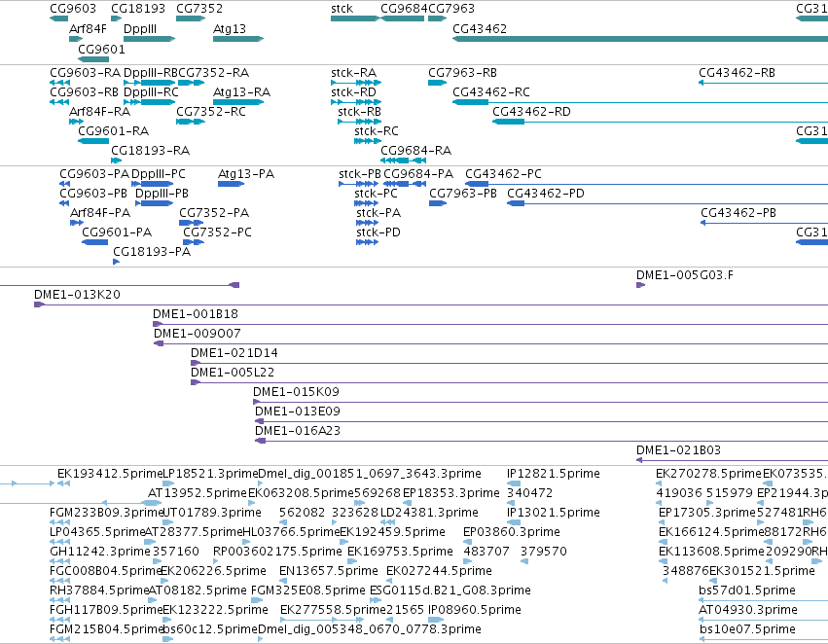Click the DppIII-RB transcript glyph
Viewport: 828px width, 644px height.
click(150, 83)
